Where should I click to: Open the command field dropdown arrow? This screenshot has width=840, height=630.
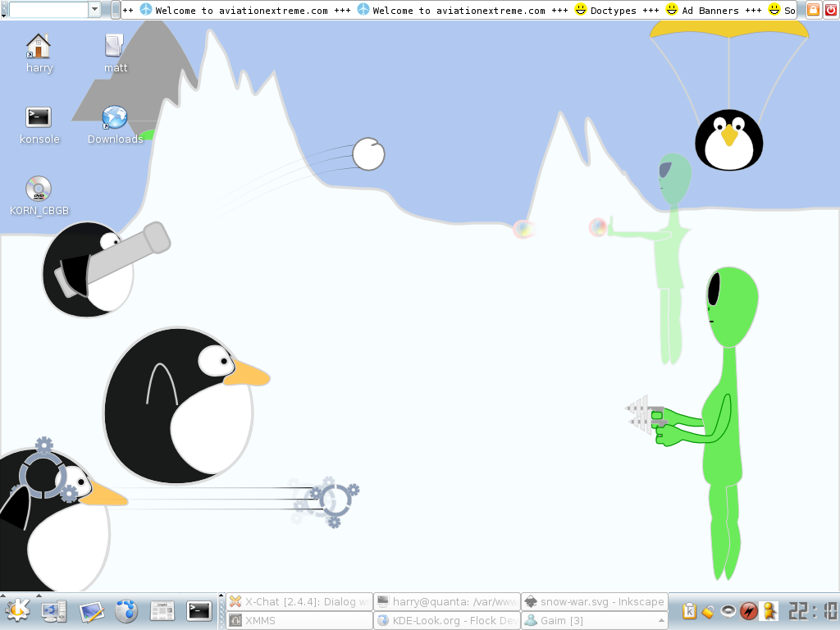[x=94, y=9]
